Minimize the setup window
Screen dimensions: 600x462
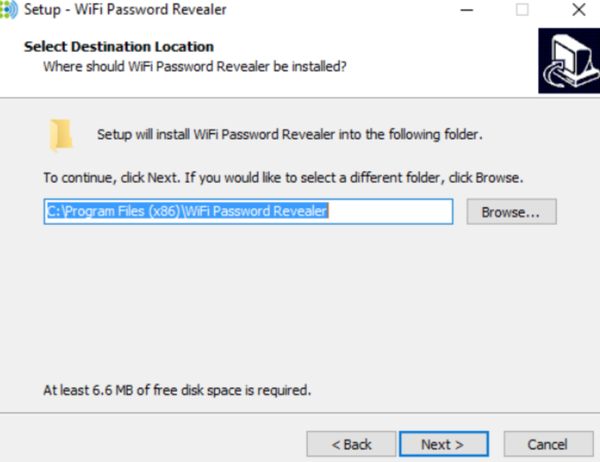click(467, 10)
